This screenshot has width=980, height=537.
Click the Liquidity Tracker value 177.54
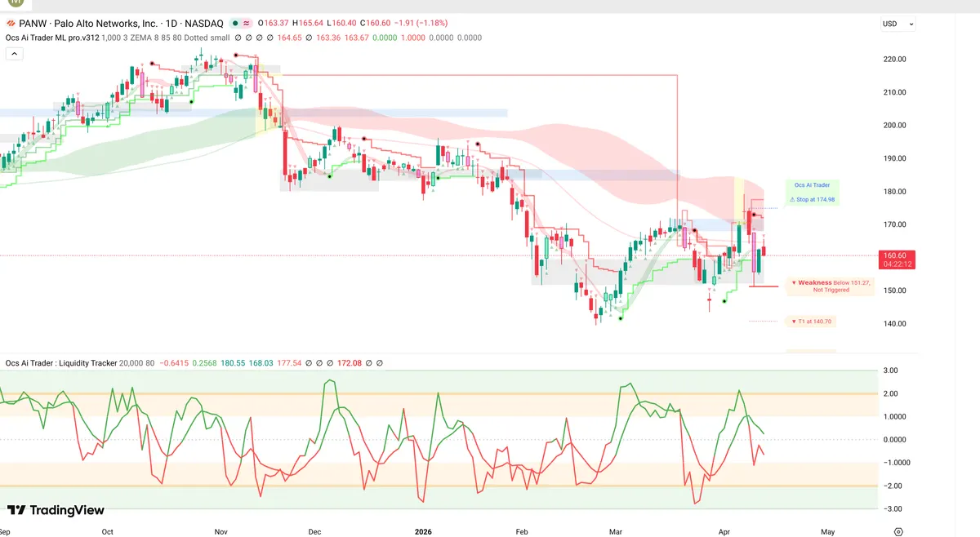290,363
